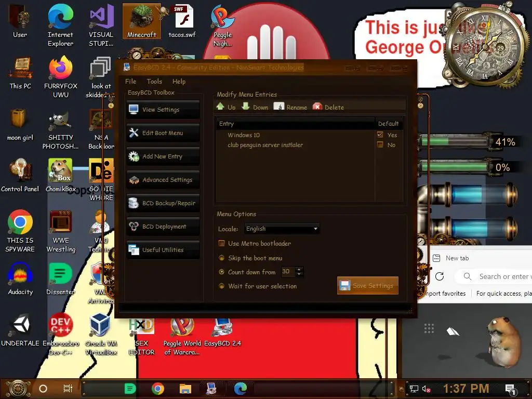Image resolution: width=532 pixels, height=399 pixels.
Task: Move entry Down with green arrow
Action: pyautogui.click(x=255, y=107)
